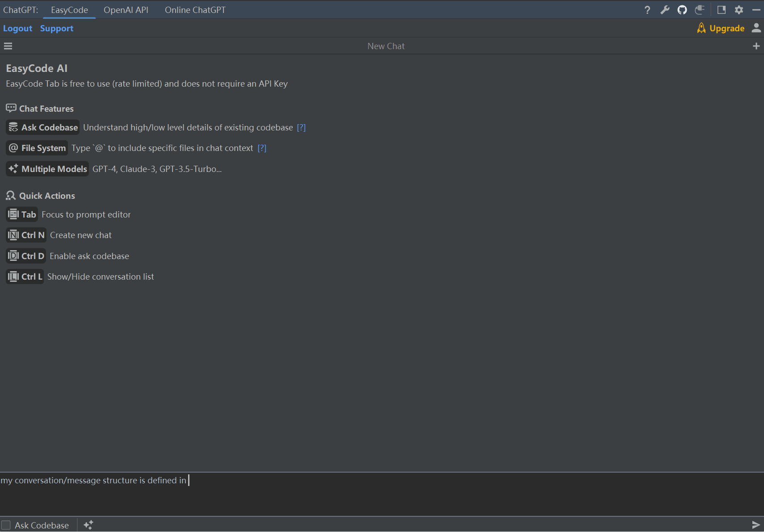Open model selector sparkle icon at bottom
This screenshot has width=764, height=532.
point(88,525)
